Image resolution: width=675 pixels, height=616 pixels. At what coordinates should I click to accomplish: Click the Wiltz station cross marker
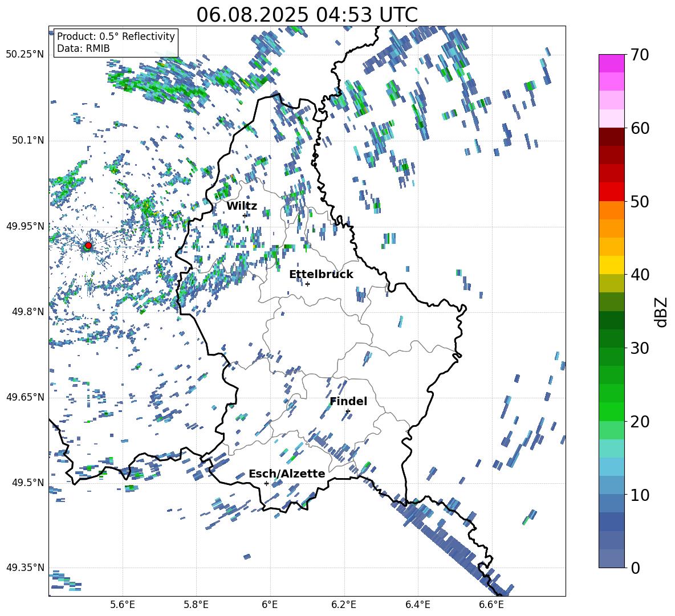point(245,215)
